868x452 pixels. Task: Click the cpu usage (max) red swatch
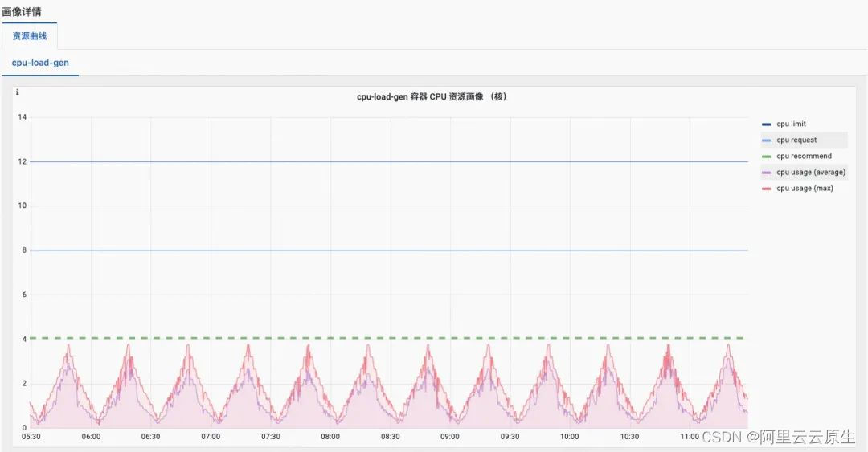[766, 189]
